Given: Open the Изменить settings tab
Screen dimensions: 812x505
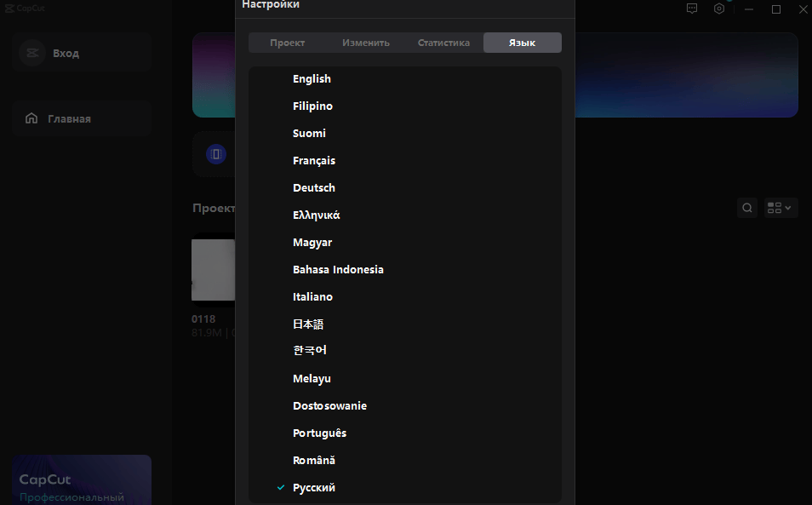Looking at the screenshot, I should [366, 43].
